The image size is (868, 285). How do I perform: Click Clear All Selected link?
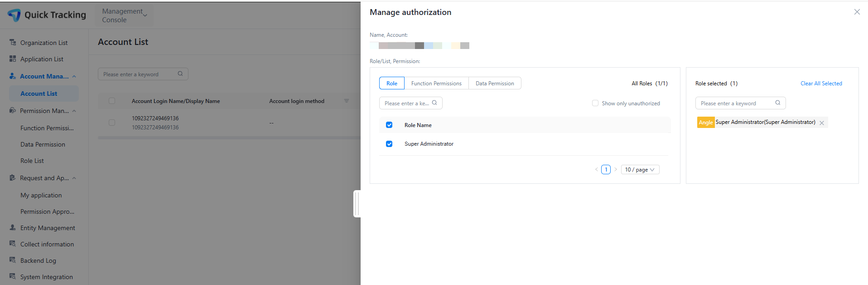tap(821, 84)
